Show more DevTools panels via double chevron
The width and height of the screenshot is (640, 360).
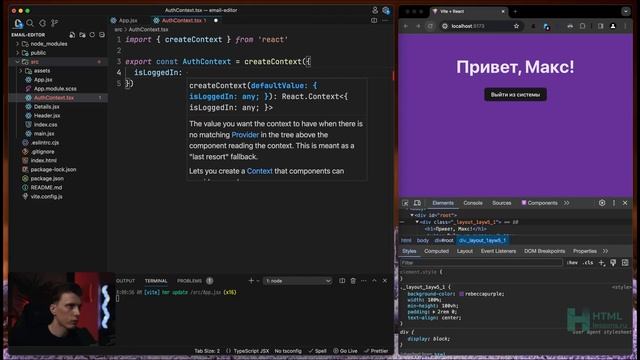point(567,203)
